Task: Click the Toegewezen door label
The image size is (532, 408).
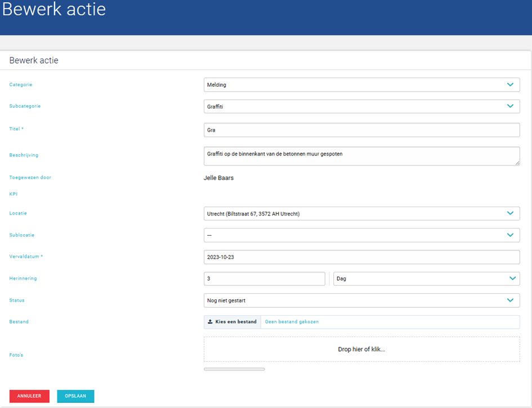Action: [x=30, y=177]
